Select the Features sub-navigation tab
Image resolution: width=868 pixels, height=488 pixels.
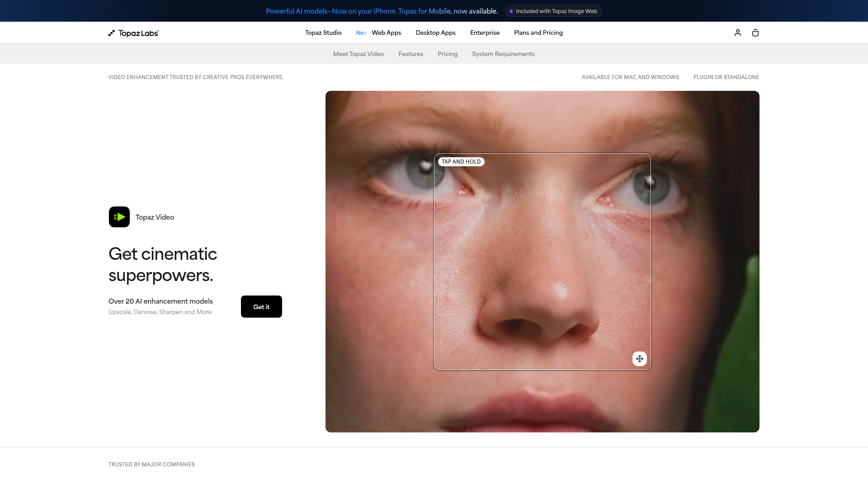tap(411, 54)
